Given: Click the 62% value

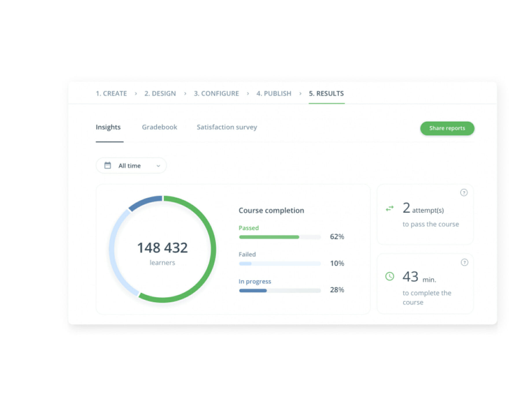Looking at the screenshot, I should [337, 237].
